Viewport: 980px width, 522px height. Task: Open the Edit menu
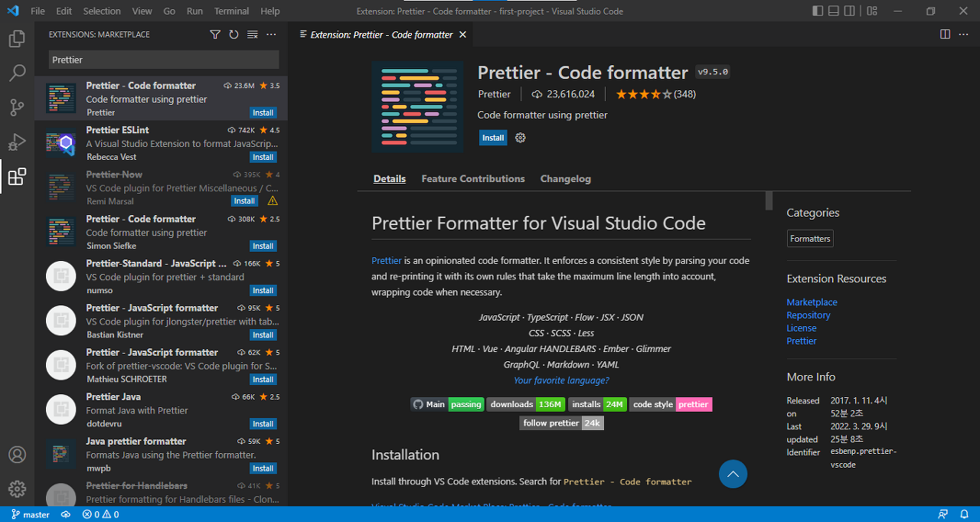pos(64,11)
